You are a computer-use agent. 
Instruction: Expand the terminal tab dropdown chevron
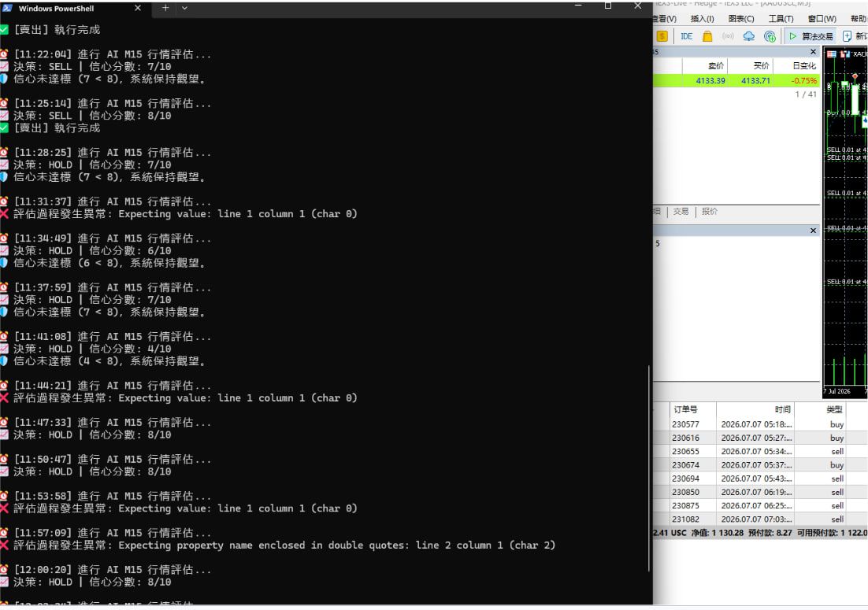coord(184,8)
